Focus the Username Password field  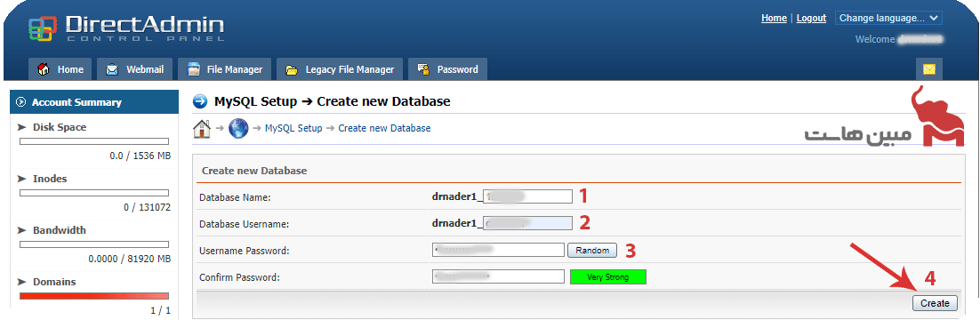498,250
